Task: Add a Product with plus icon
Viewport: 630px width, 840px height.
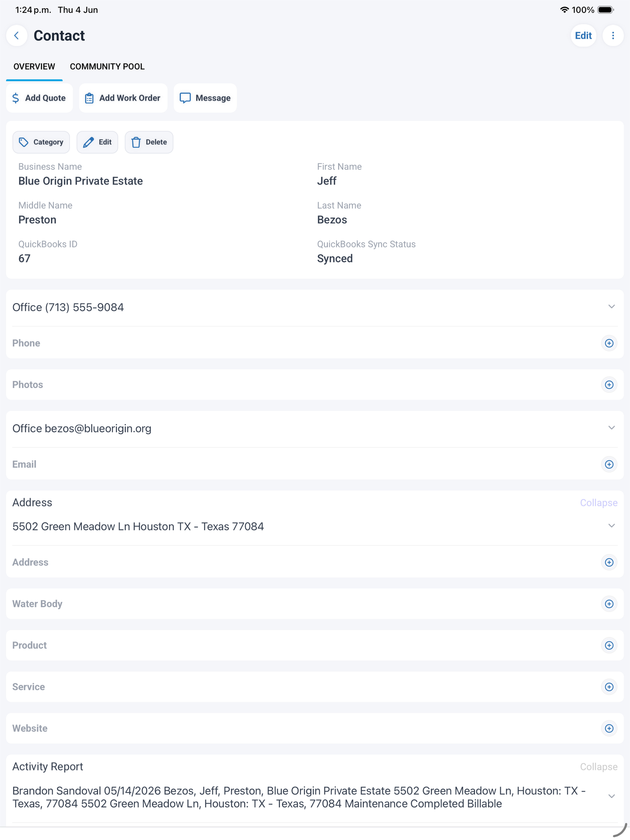Action: [x=609, y=646]
